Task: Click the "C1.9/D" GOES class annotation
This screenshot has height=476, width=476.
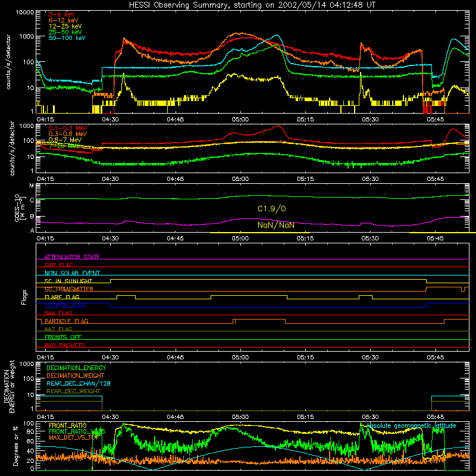Action: tap(272, 209)
